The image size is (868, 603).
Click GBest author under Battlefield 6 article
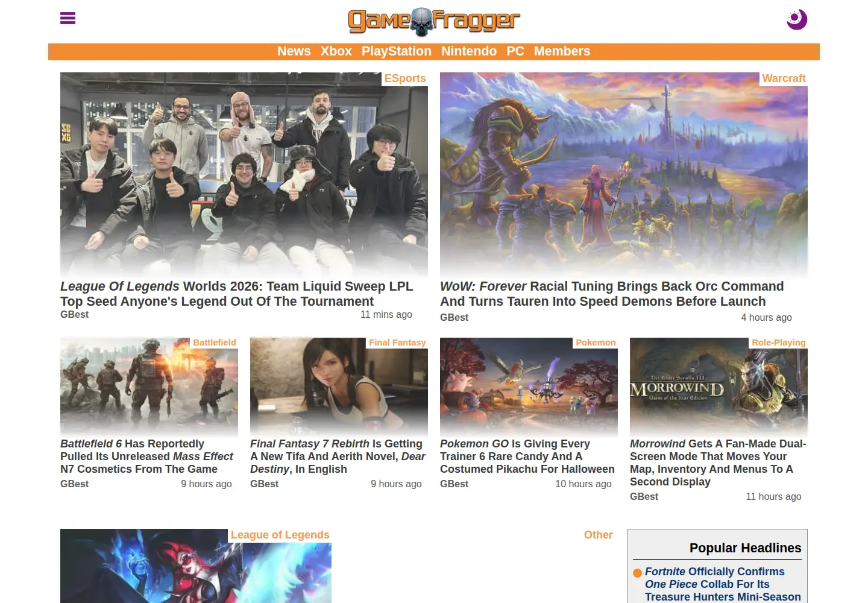pyautogui.click(x=75, y=484)
